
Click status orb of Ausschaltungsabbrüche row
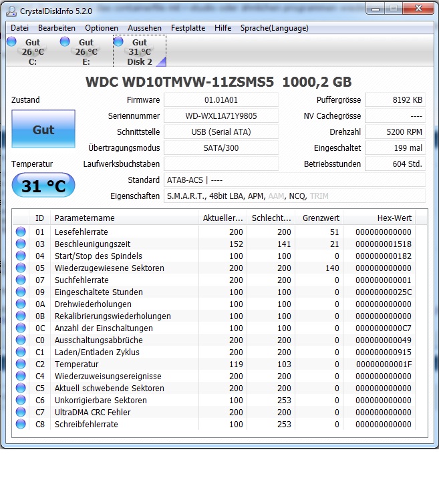(x=21, y=340)
